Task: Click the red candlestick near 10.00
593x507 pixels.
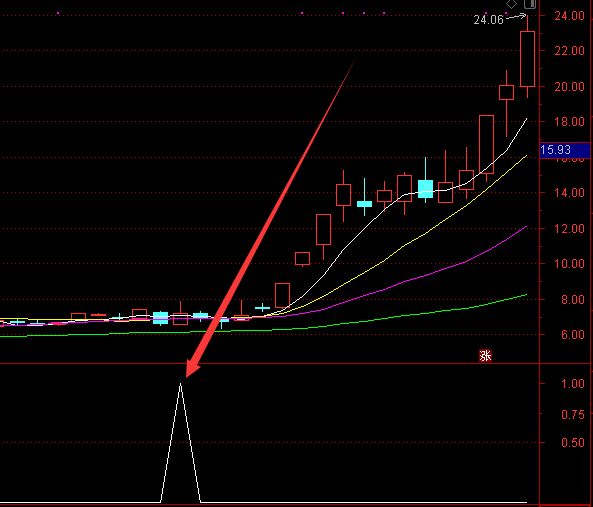Action: point(303,259)
